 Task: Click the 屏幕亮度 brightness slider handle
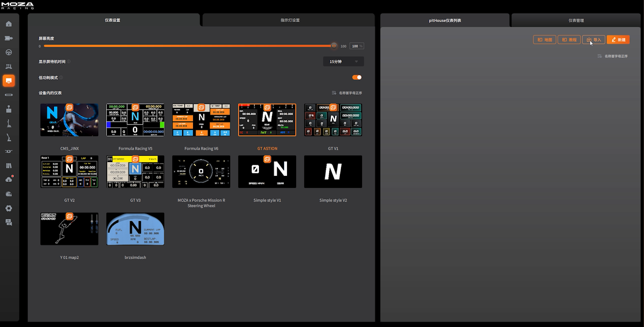(x=334, y=46)
